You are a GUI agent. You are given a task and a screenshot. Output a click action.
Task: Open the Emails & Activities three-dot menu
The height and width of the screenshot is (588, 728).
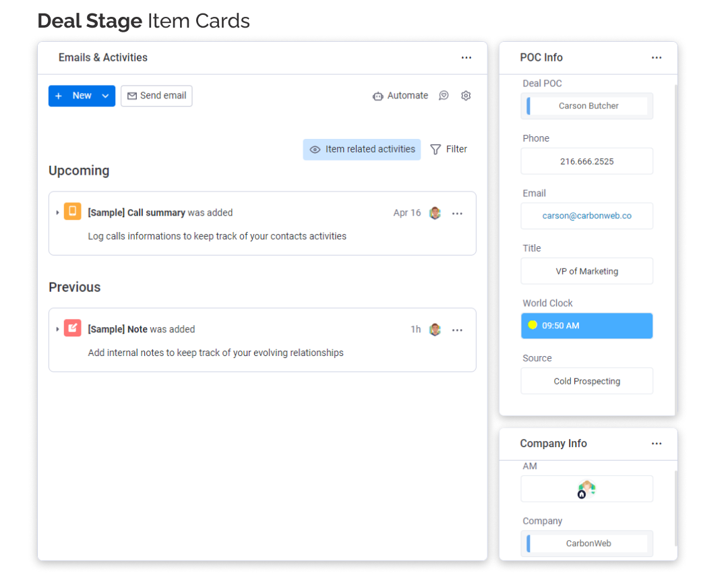(x=466, y=58)
